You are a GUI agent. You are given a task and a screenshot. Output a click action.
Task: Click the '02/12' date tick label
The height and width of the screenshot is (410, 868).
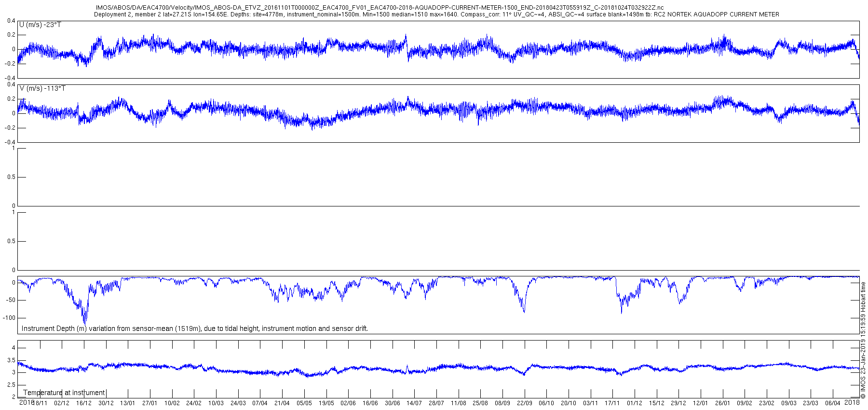coord(62,403)
